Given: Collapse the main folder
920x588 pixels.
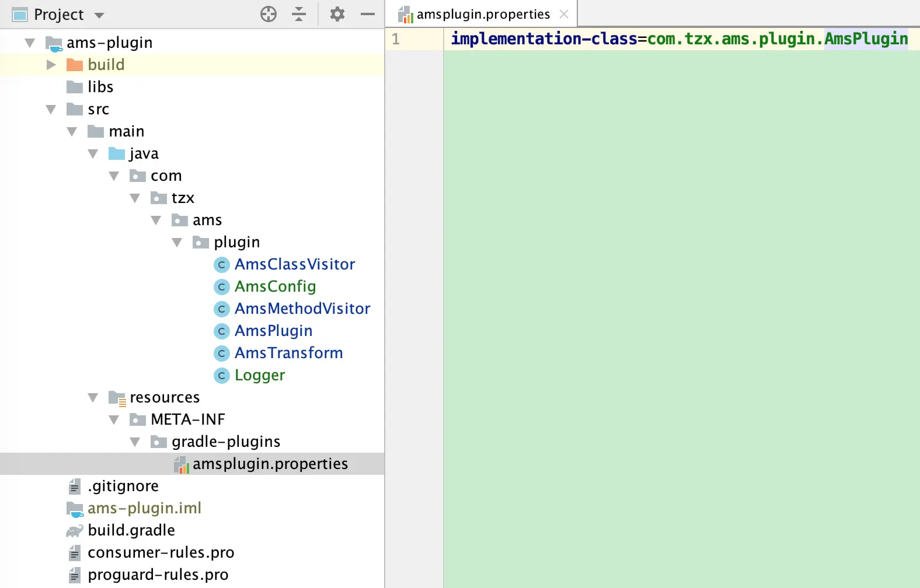Looking at the screenshot, I should [x=72, y=131].
